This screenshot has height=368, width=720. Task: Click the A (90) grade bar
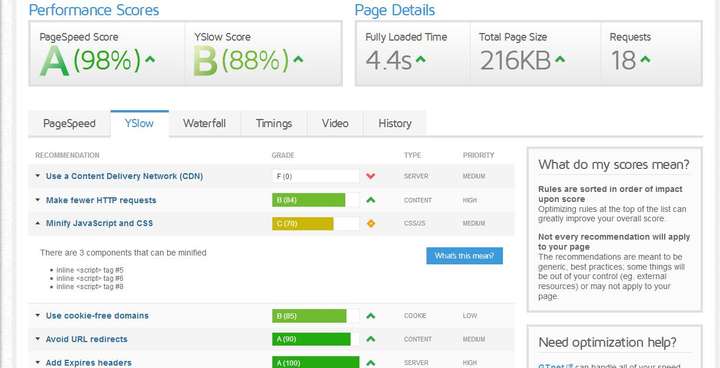pos(315,340)
